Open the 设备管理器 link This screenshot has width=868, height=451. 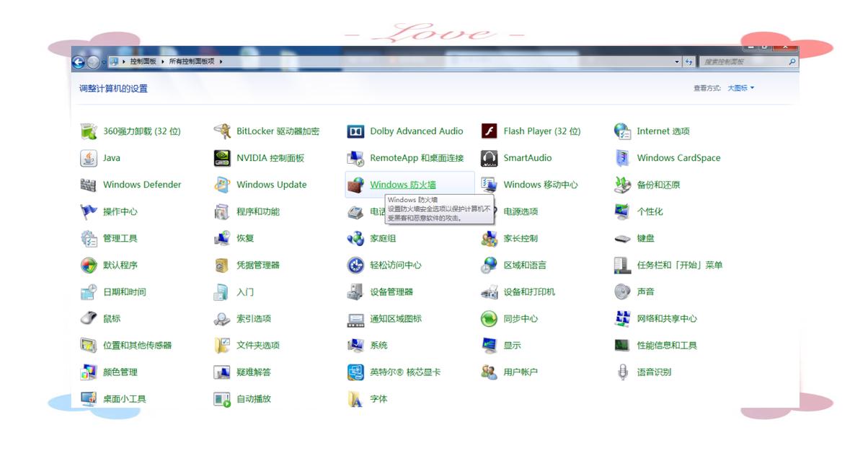pyautogui.click(x=391, y=292)
